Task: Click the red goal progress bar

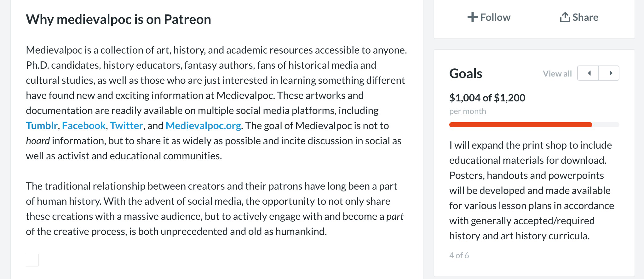Action: pos(520,125)
